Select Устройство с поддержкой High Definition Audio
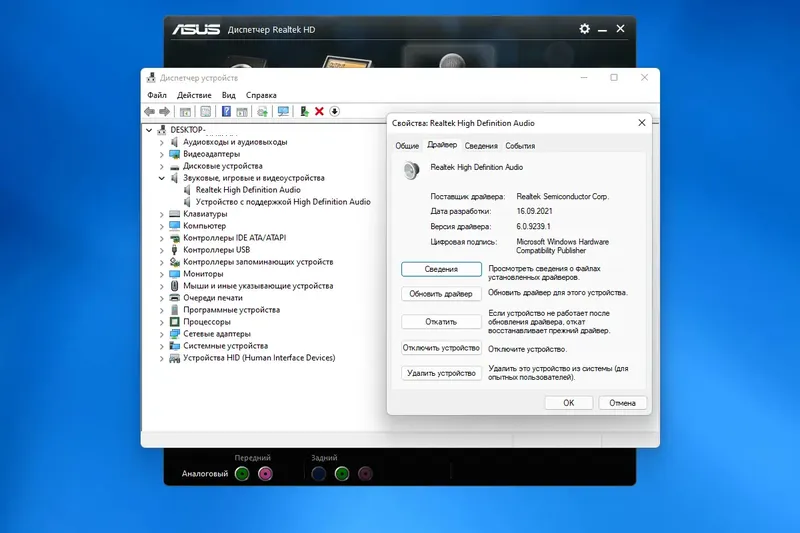This screenshot has width=800, height=533. (283, 202)
